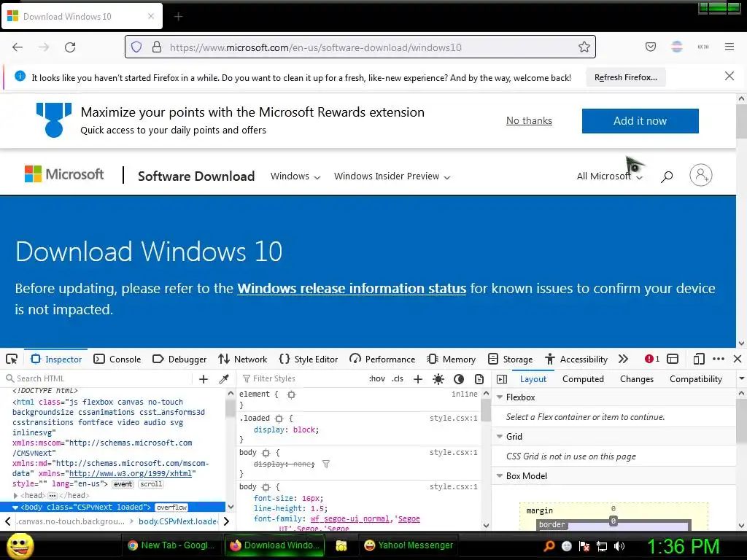Switch to New Tab Google Chrome taskbar item
This screenshot has width=747, height=560.
click(x=171, y=545)
